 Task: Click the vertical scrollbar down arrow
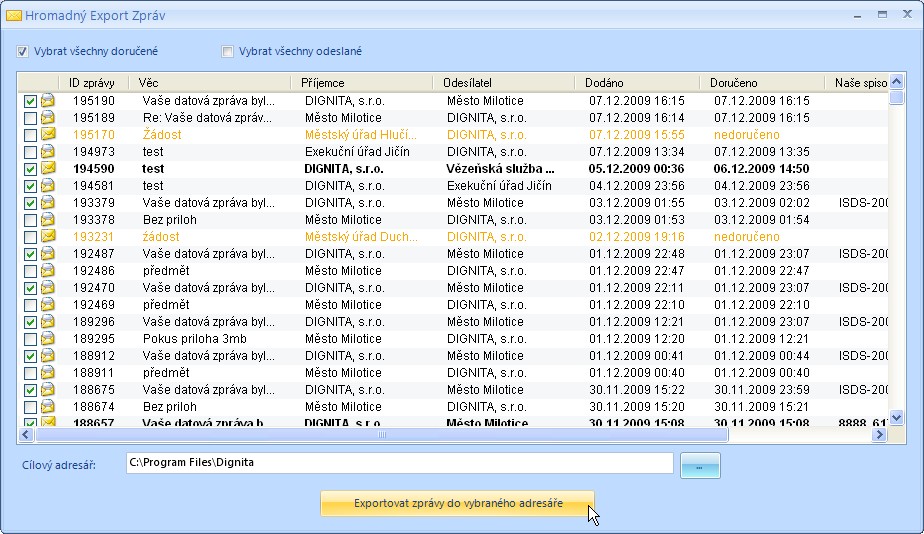click(x=896, y=418)
